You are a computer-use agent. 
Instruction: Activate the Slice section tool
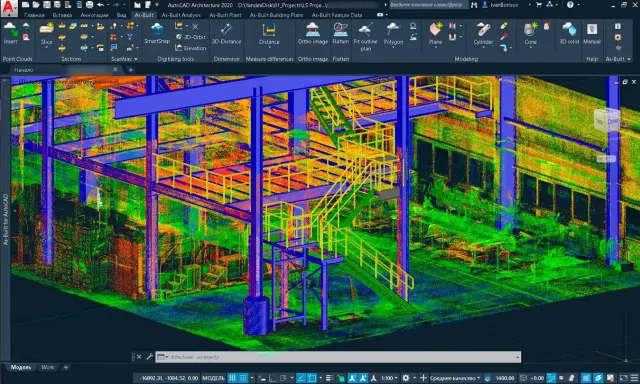pos(47,34)
